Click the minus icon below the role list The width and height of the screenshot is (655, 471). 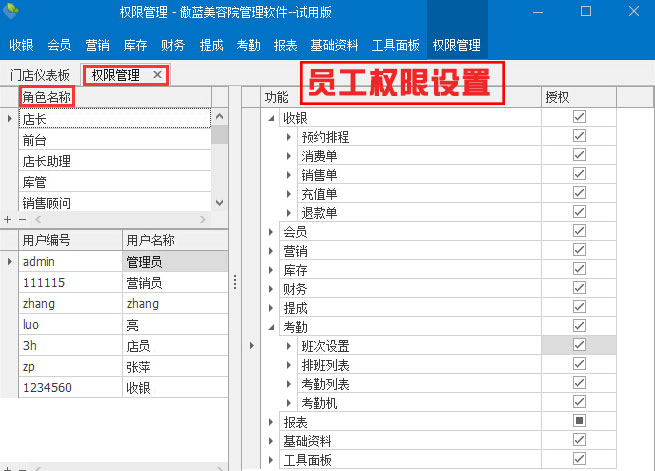pyautogui.click(x=21, y=218)
